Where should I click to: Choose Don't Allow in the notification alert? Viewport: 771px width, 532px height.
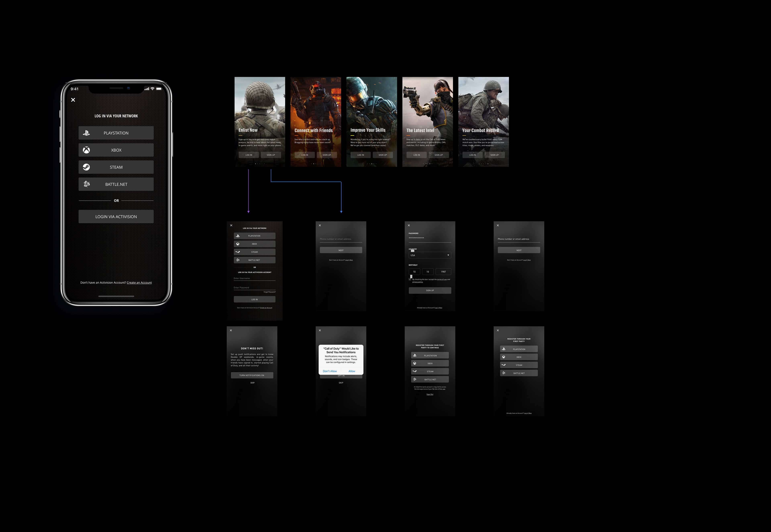[330, 371]
